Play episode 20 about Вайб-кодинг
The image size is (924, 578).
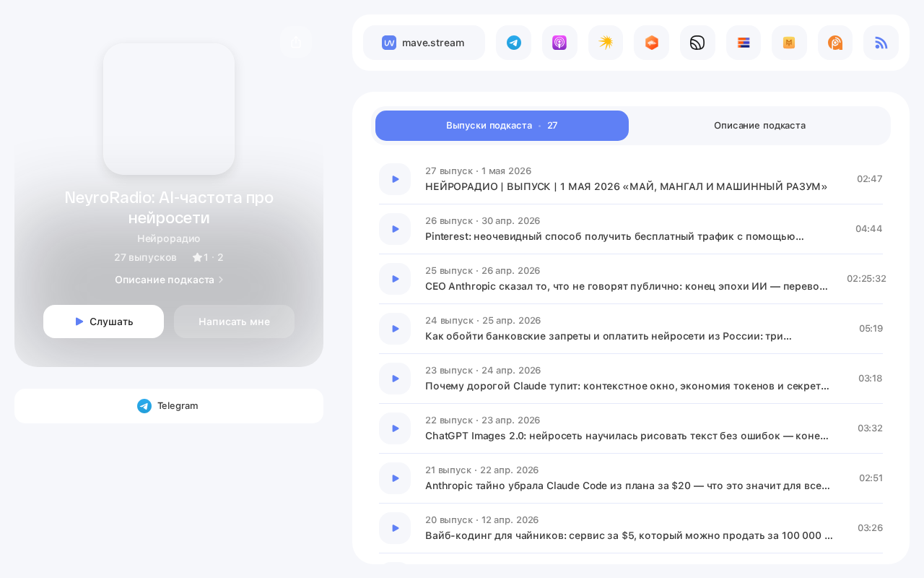(395, 528)
